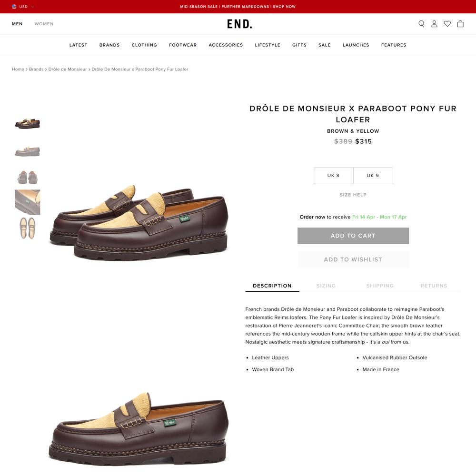Click the END. logo

pyautogui.click(x=239, y=24)
